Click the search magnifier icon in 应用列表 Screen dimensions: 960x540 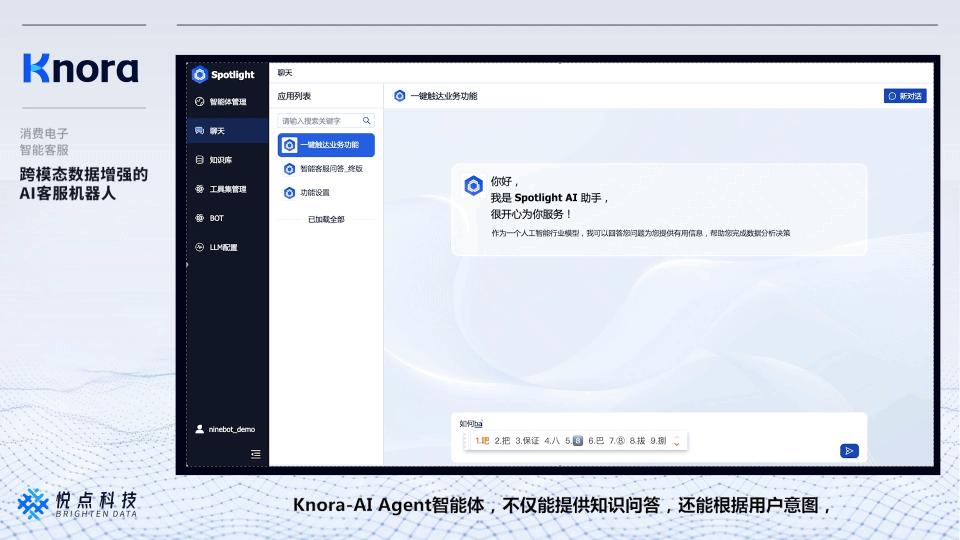[366, 121]
